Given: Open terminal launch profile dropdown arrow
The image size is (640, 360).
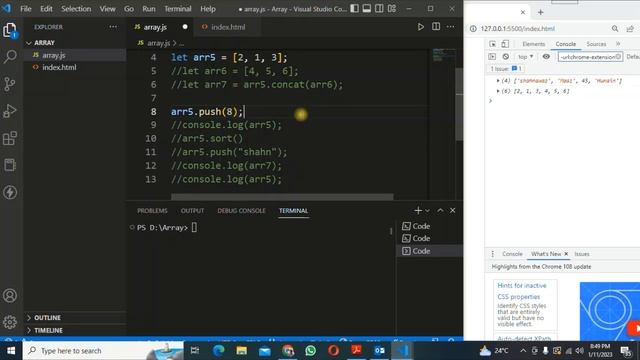Looking at the screenshot, I should tap(427, 211).
